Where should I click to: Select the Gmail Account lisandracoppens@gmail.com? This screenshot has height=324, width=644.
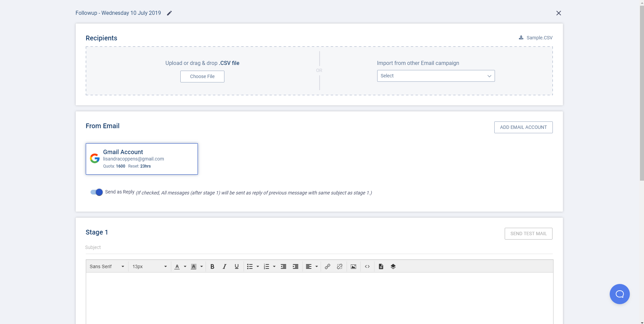pyautogui.click(x=142, y=158)
